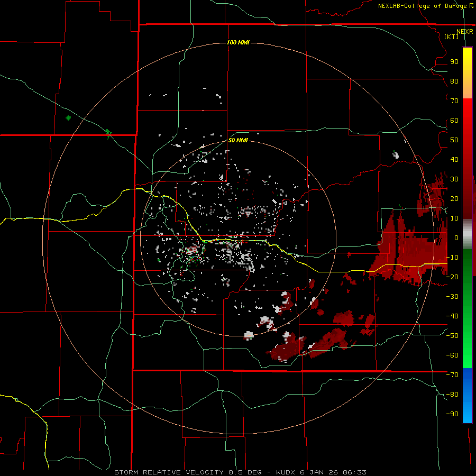Image resolution: width=476 pixels, height=476 pixels.
Task: Select the -50 value on velocity scale
Action: [452, 336]
